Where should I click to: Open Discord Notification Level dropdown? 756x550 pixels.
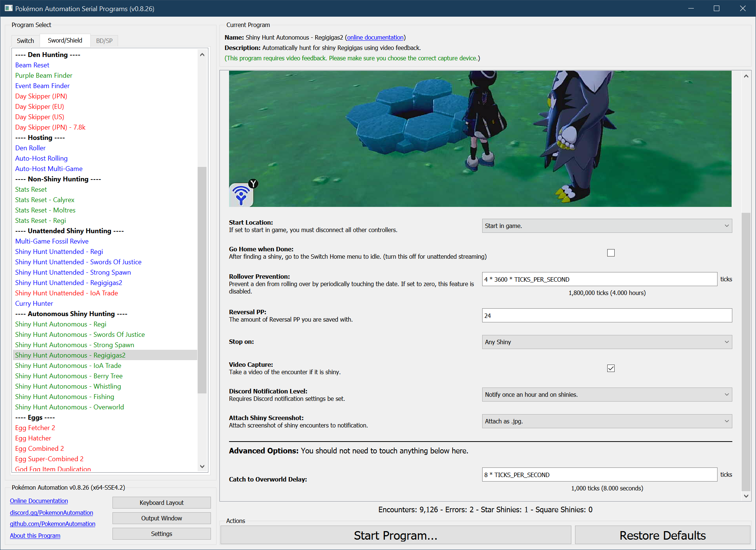click(x=607, y=395)
